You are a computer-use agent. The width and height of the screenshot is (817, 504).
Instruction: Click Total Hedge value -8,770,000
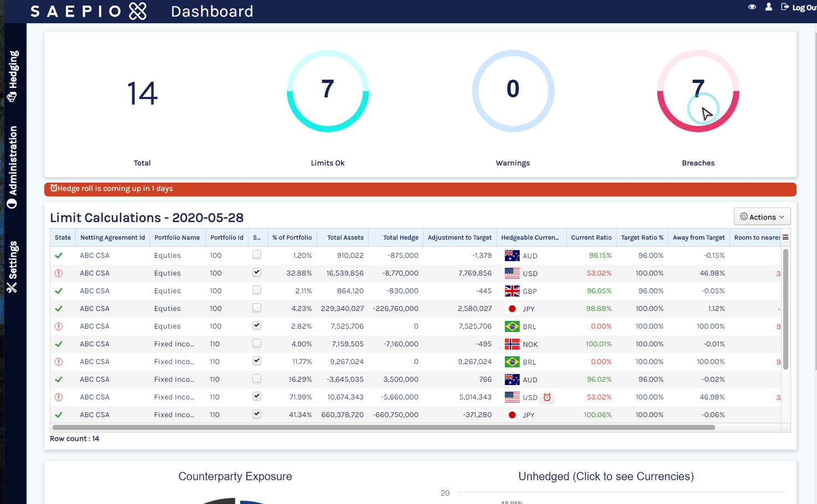coord(400,273)
